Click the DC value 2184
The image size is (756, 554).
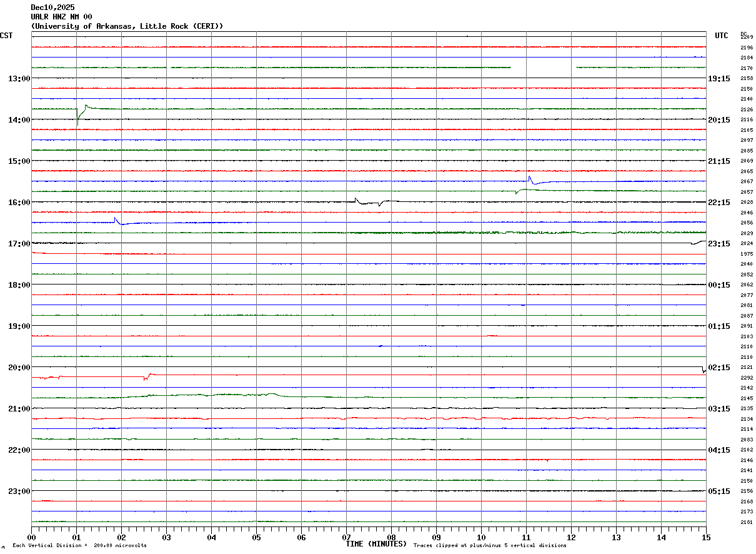tap(747, 58)
